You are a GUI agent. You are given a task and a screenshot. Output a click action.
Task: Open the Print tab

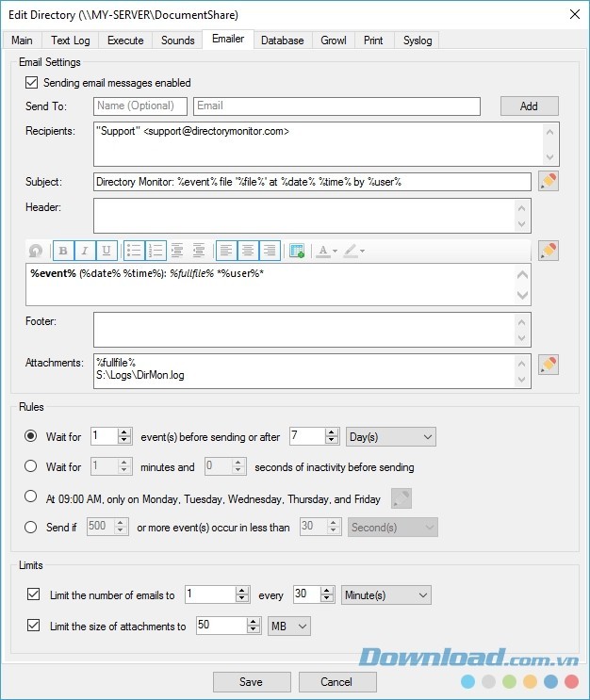click(373, 41)
